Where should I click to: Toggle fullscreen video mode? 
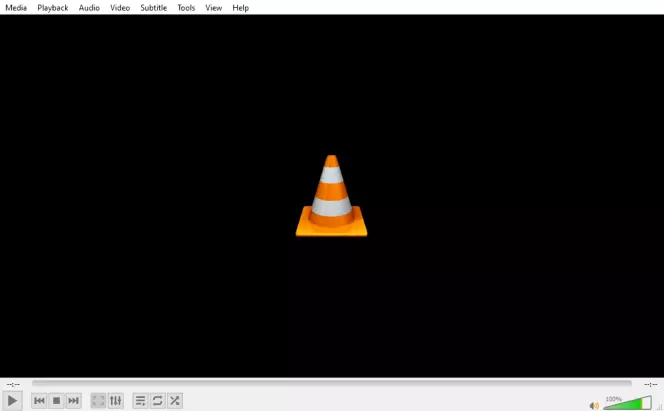(98, 400)
